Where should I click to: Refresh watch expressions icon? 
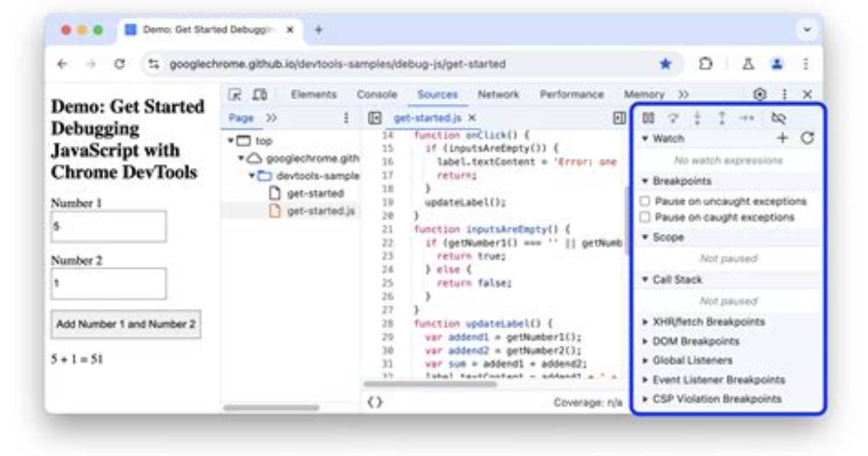(808, 138)
